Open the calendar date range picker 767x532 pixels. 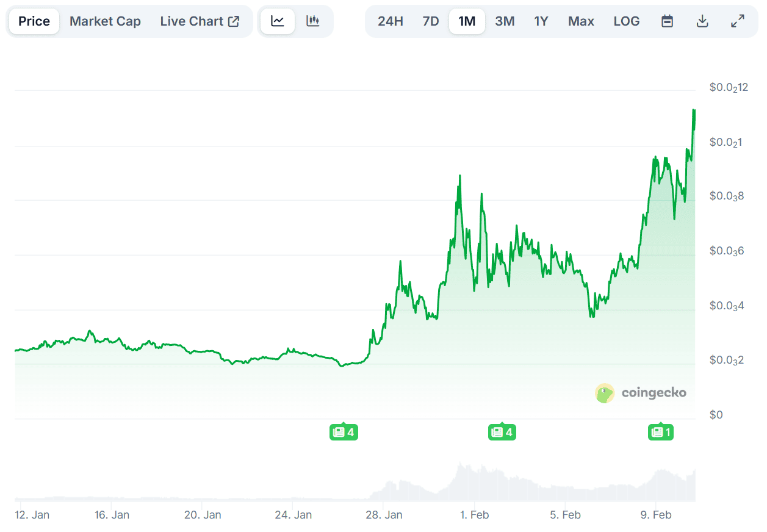pyautogui.click(x=667, y=21)
